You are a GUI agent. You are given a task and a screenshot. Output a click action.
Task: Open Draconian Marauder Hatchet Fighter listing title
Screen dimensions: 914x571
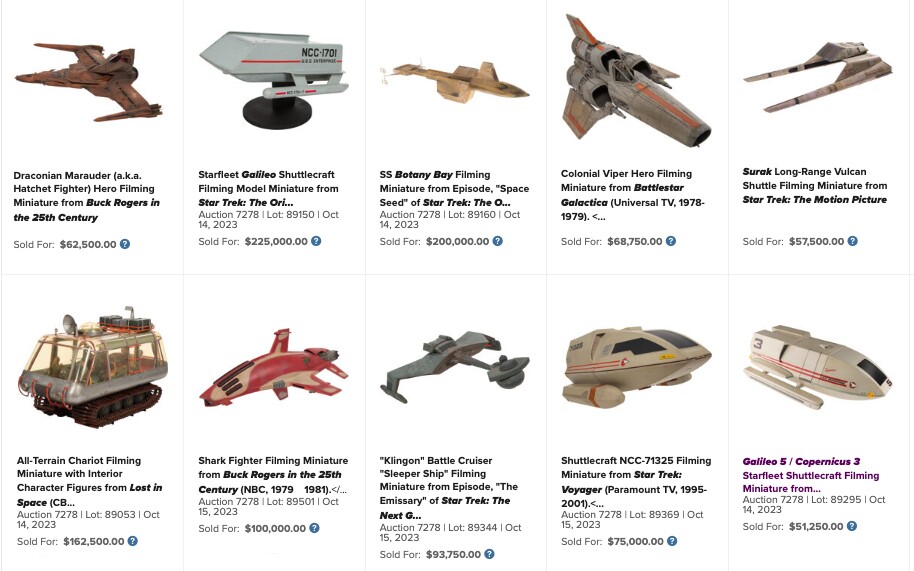(86, 196)
